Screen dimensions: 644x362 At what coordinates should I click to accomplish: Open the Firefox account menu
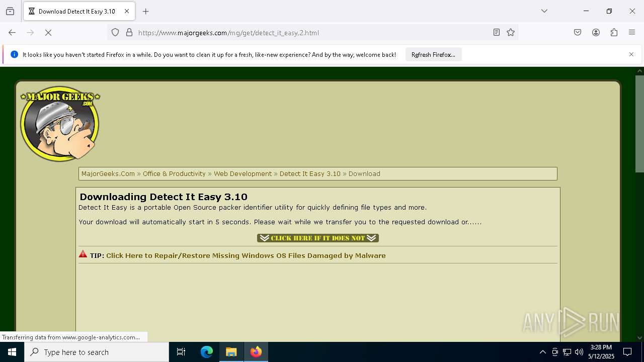[596, 33]
